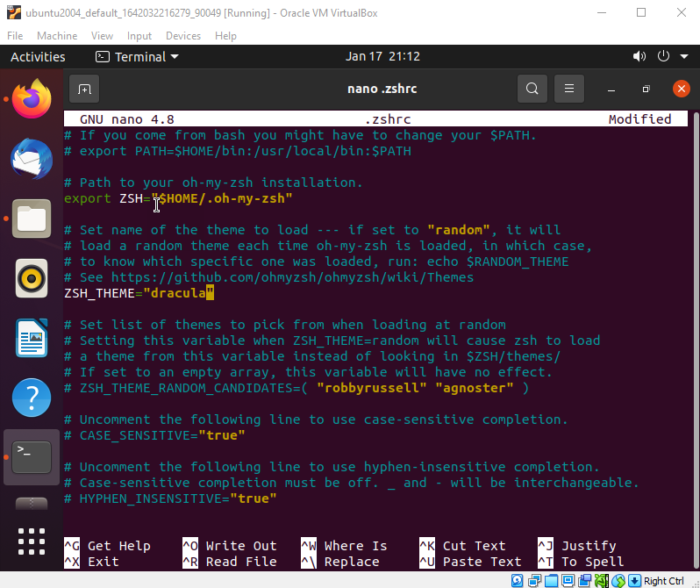Image resolution: width=700 pixels, height=588 pixels.
Task: Open the VirtualBox Devices menu
Action: [182, 36]
